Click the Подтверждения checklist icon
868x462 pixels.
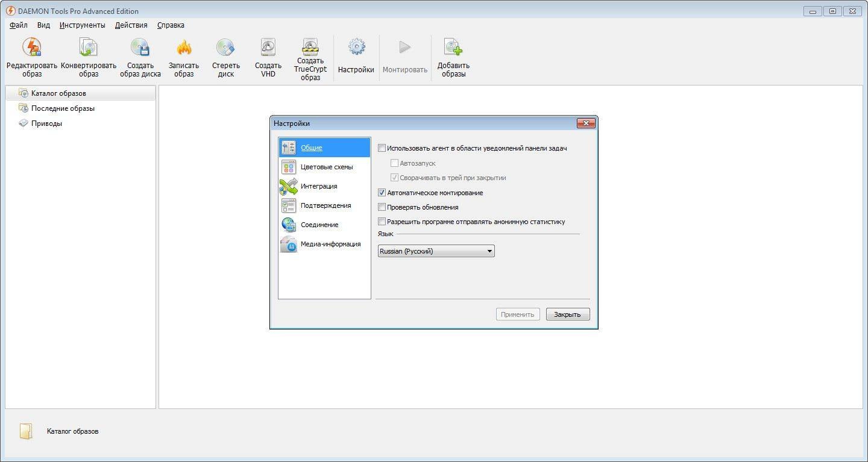tap(289, 205)
